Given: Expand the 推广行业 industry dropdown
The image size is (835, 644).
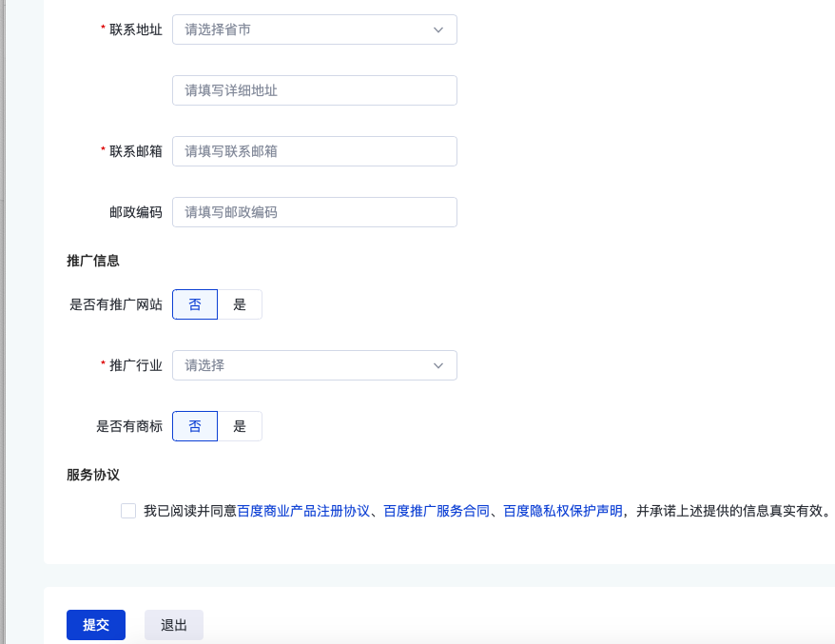Looking at the screenshot, I should (x=314, y=365).
